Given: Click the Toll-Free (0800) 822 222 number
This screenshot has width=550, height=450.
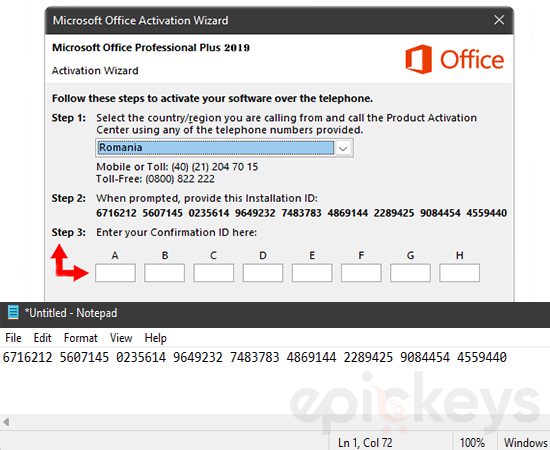Looking at the screenshot, I should (155, 179).
